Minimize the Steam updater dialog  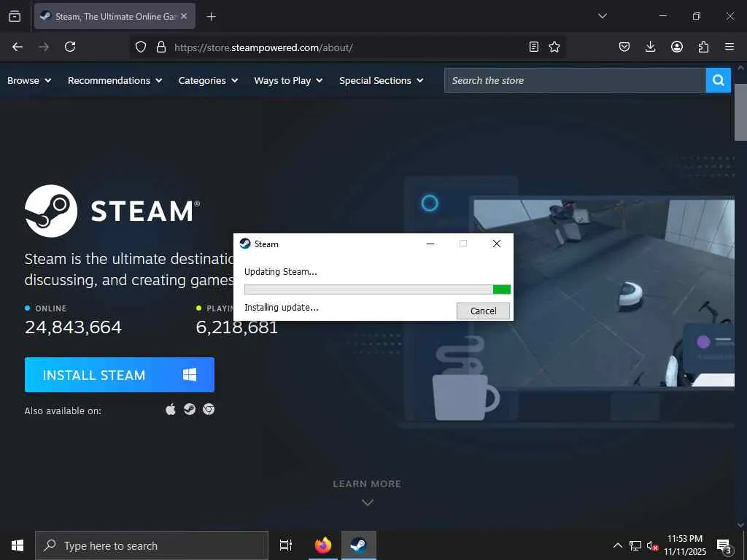430,244
